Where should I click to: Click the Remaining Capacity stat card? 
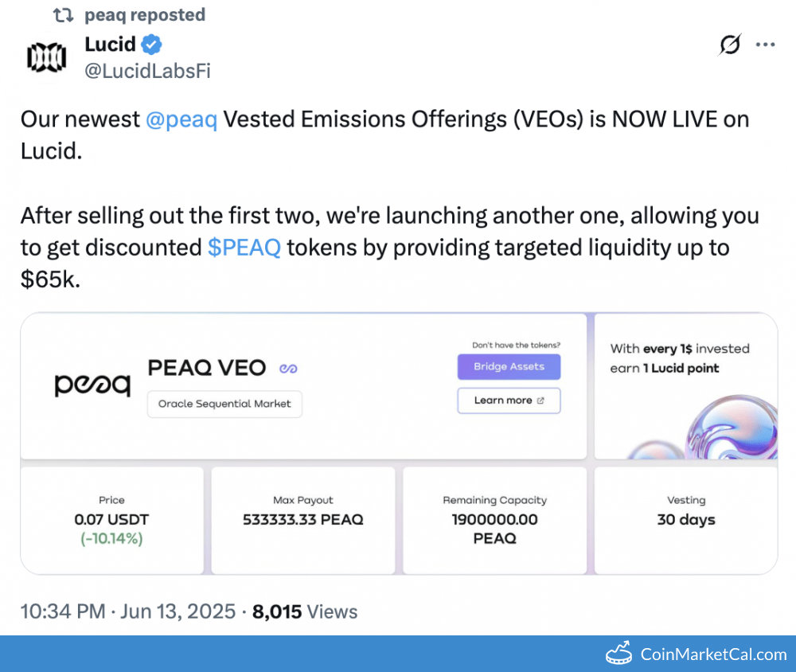(494, 520)
